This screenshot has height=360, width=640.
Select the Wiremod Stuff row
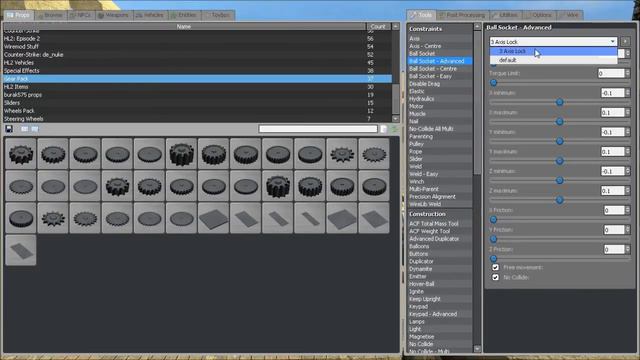point(197,47)
